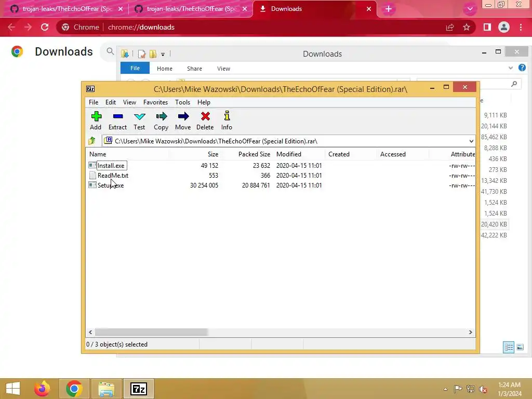Open the File tab in Explorer Downloads window
Viewport: 532px width, 399px height.
click(135, 68)
